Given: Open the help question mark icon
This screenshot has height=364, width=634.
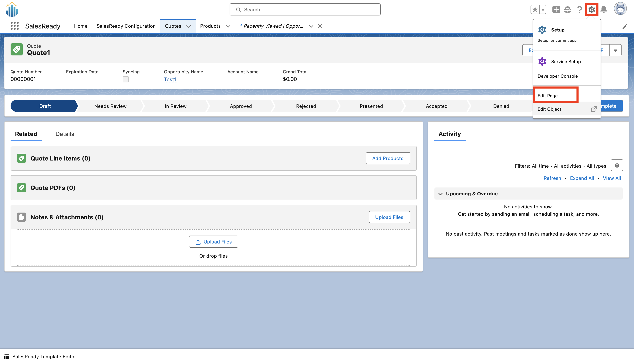Looking at the screenshot, I should point(579,9).
